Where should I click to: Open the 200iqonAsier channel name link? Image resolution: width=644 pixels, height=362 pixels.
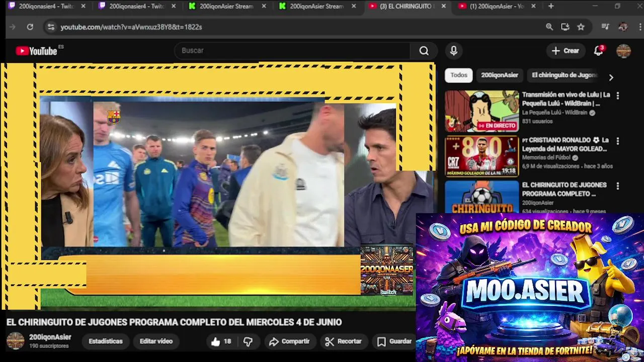pos(50,337)
